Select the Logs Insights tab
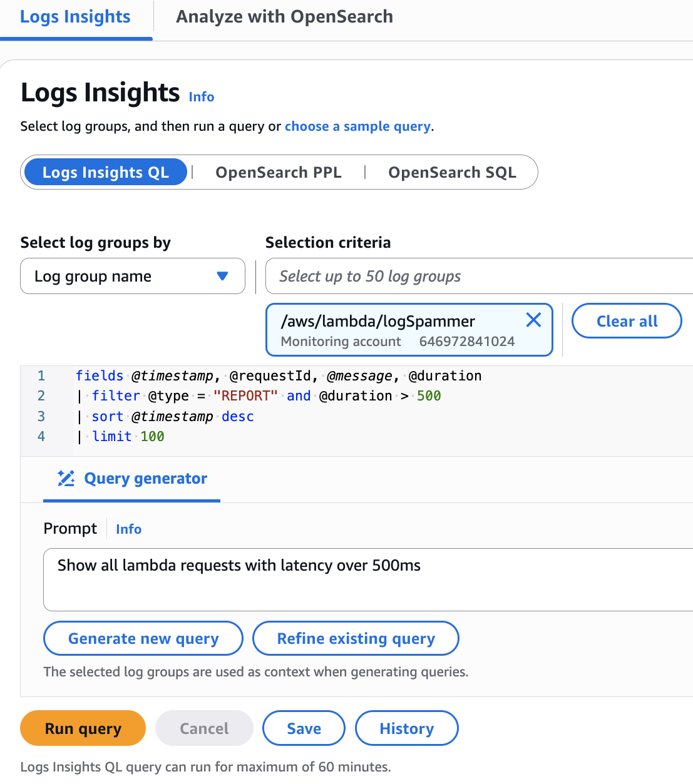This screenshot has width=693, height=784. pos(74,17)
